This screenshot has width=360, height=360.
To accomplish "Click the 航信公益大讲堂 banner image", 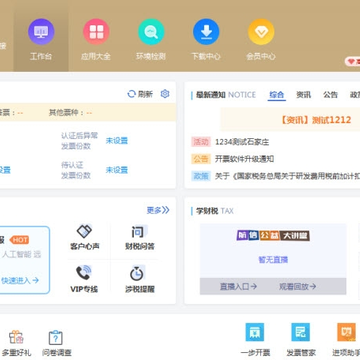I will 273,236.
